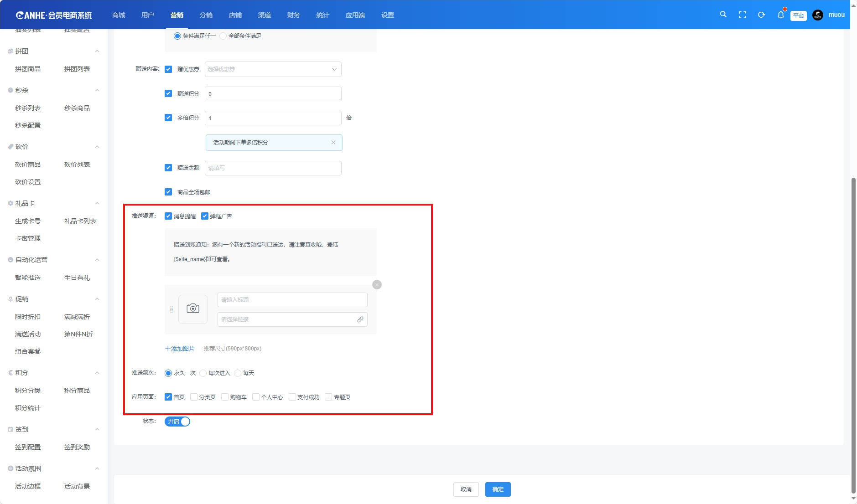The image size is (857, 504).
Task: Select the 每次进入 push frequency radio
Action: pyautogui.click(x=203, y=373)
